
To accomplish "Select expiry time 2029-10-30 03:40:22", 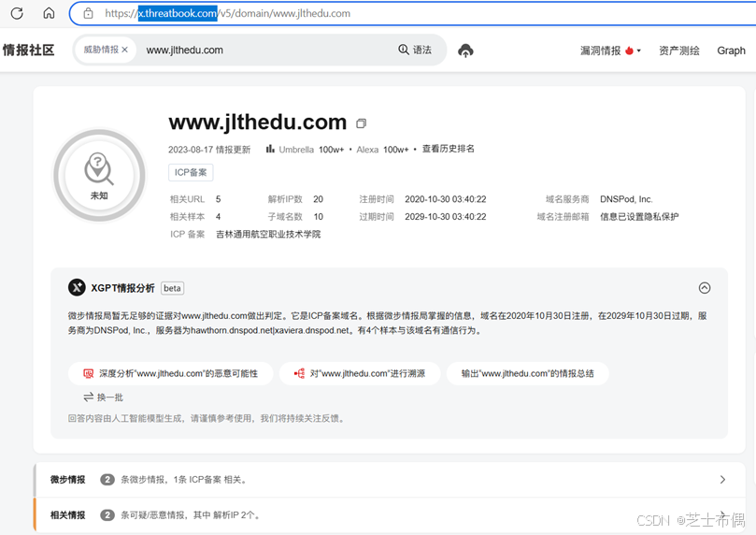I will point(446,217).
